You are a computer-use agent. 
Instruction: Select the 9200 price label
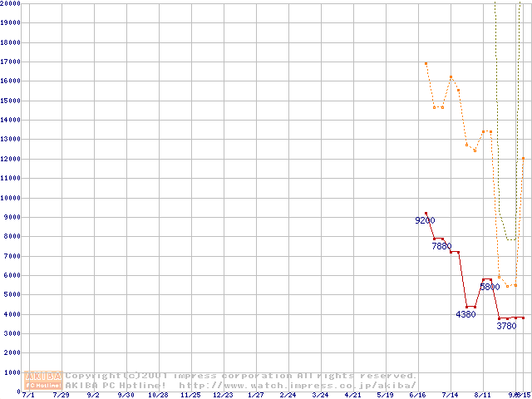425,220
